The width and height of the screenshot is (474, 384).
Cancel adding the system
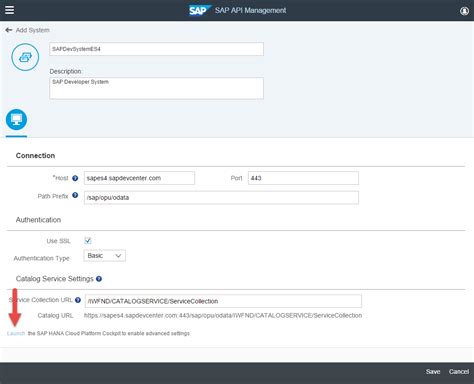tap(459, 372)
